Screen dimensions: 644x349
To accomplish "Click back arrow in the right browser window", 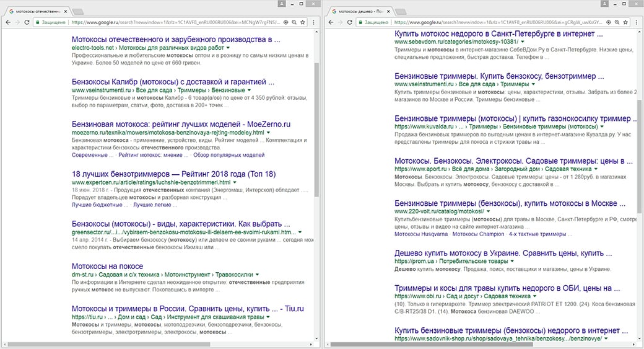I will [331, 22].
